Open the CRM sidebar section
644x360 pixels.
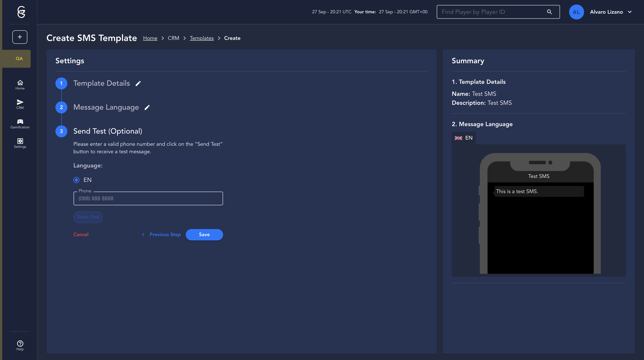[20, 104]
